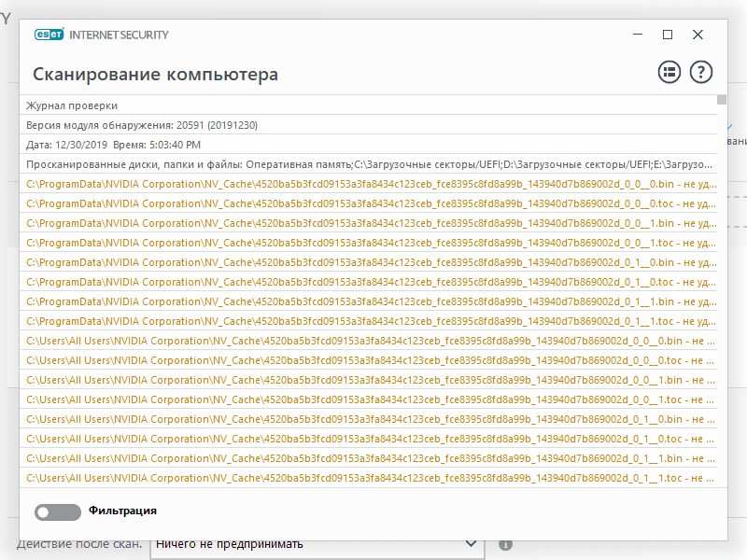Screen dimensions: 747x560
Task: Maximize the ESET scan window
Action: (667, 35)
